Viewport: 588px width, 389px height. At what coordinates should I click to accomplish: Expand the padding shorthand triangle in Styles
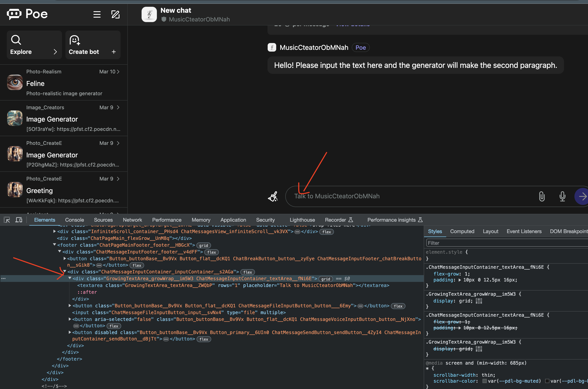click(x=460, y=280)
